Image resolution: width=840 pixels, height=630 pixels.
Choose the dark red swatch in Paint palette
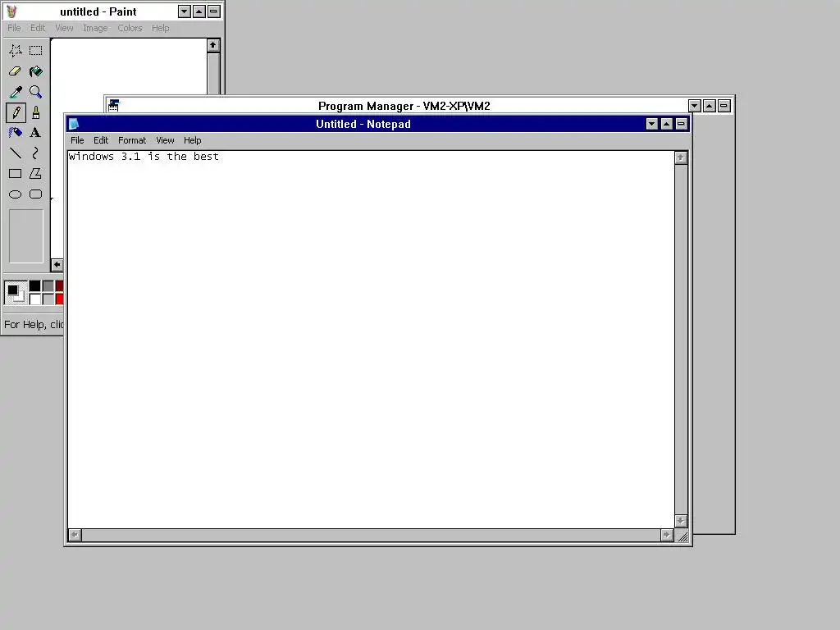[x=59, y=286]
